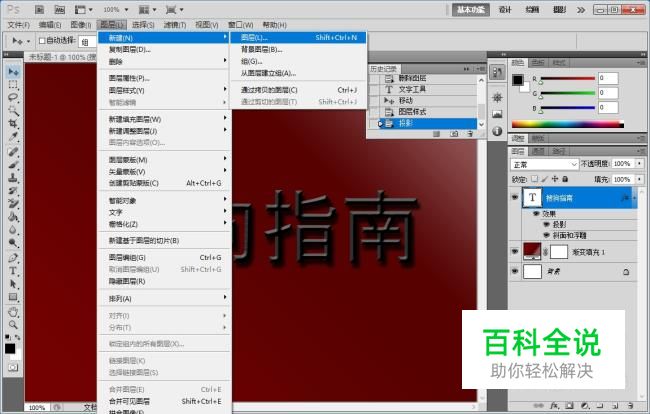Delete current state in History panel
This screenshot has width=650, height=414.
[x=470, y=134]
